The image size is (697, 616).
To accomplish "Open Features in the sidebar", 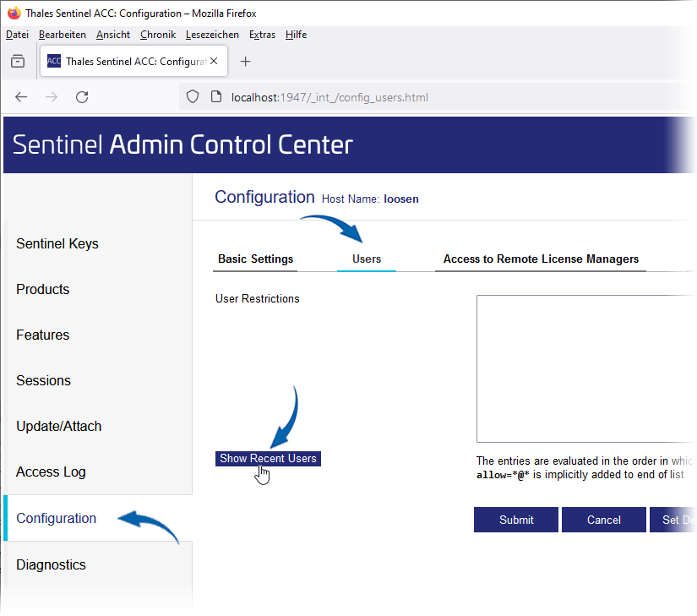I will [43, 335].
